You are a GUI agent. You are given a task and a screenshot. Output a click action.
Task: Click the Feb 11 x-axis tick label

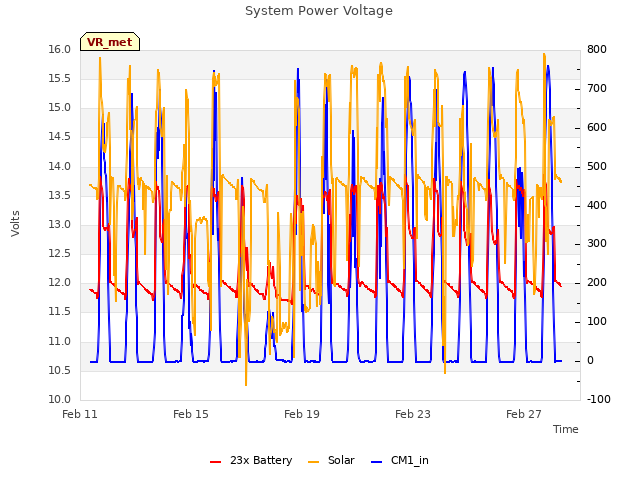80,414
